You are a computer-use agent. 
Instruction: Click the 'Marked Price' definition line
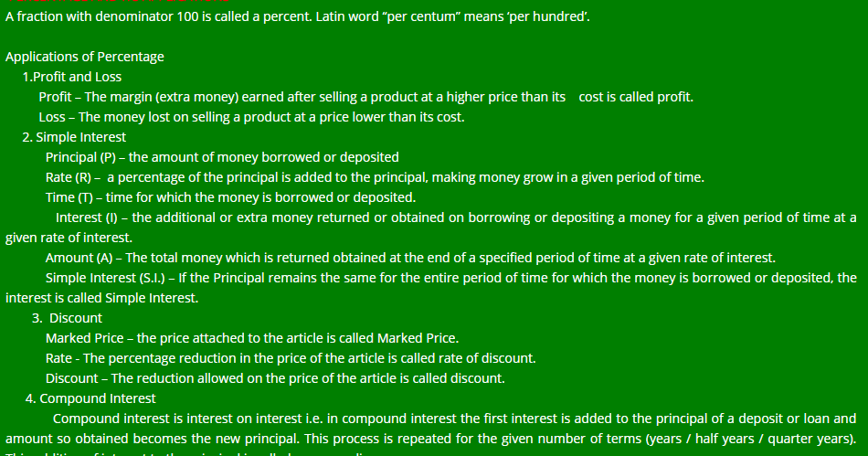click(x=251, y=338)
